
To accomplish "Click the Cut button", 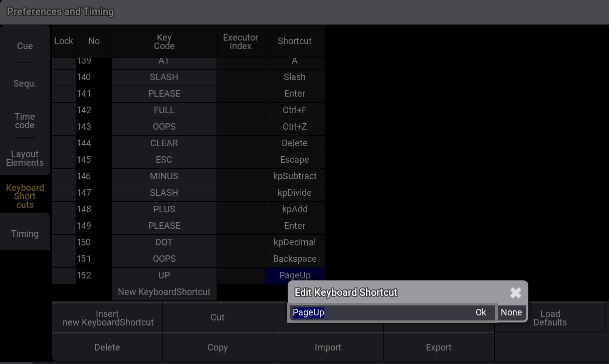I will click(218, 317).
